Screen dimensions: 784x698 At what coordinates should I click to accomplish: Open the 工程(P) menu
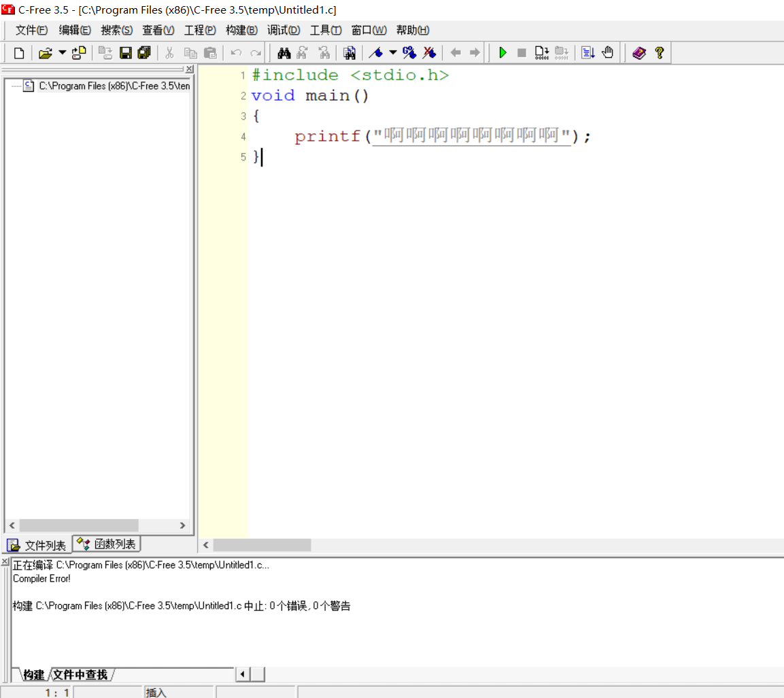tap(200, 31)
